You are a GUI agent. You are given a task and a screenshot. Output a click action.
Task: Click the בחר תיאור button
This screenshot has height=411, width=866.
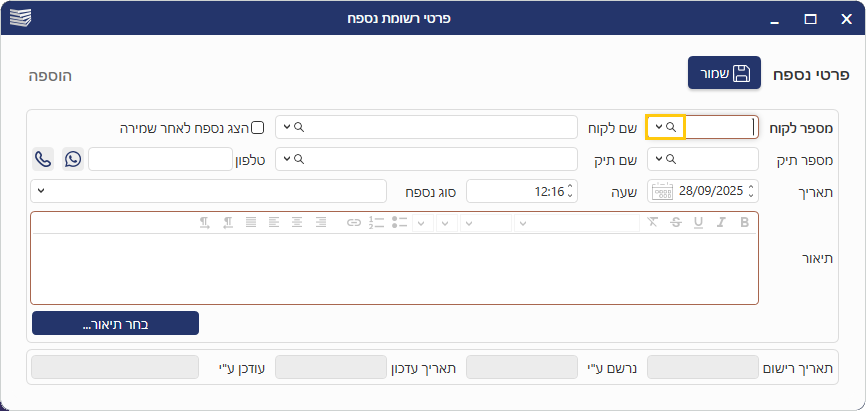coord(115,323)
